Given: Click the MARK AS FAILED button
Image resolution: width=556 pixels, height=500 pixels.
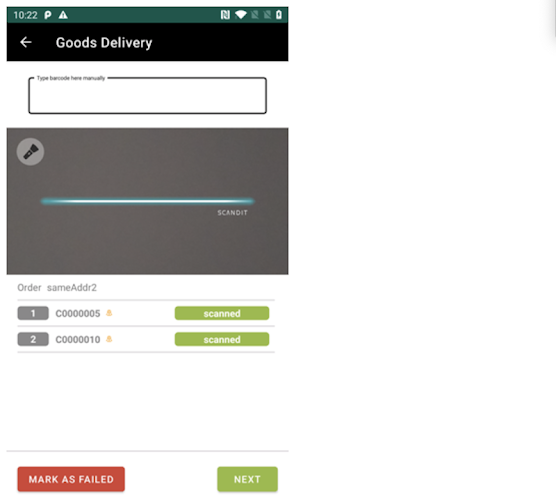Looking at the screenshot, I should pos(71,479).
